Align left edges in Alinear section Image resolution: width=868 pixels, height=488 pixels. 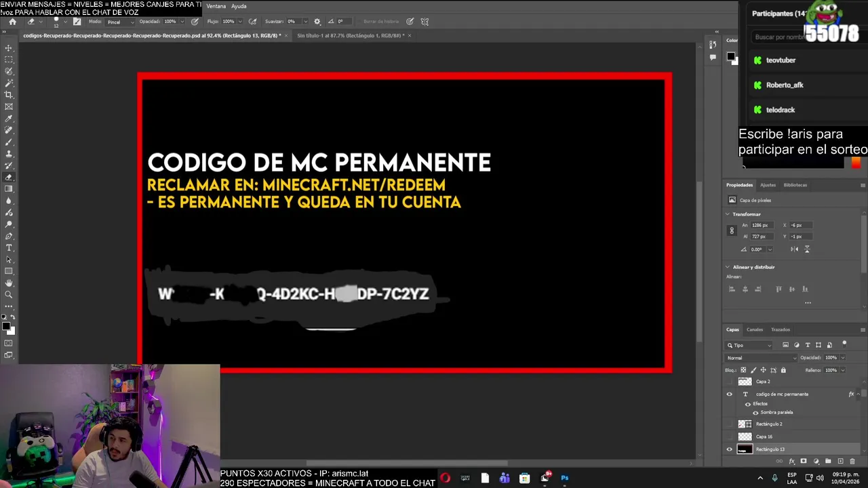tap(732, 289)
